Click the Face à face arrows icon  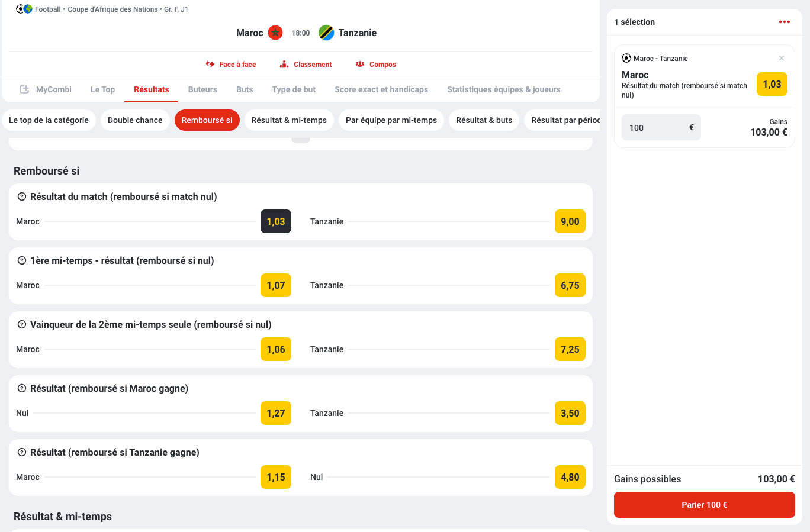(x=210, y=64)
